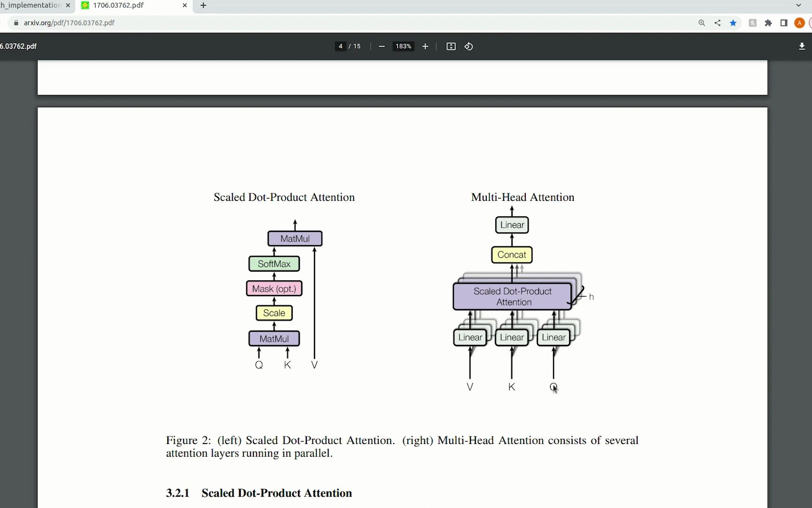Rotate the PDF counterclockwise
Screen dimensions: 812x508
click(468, 46)
